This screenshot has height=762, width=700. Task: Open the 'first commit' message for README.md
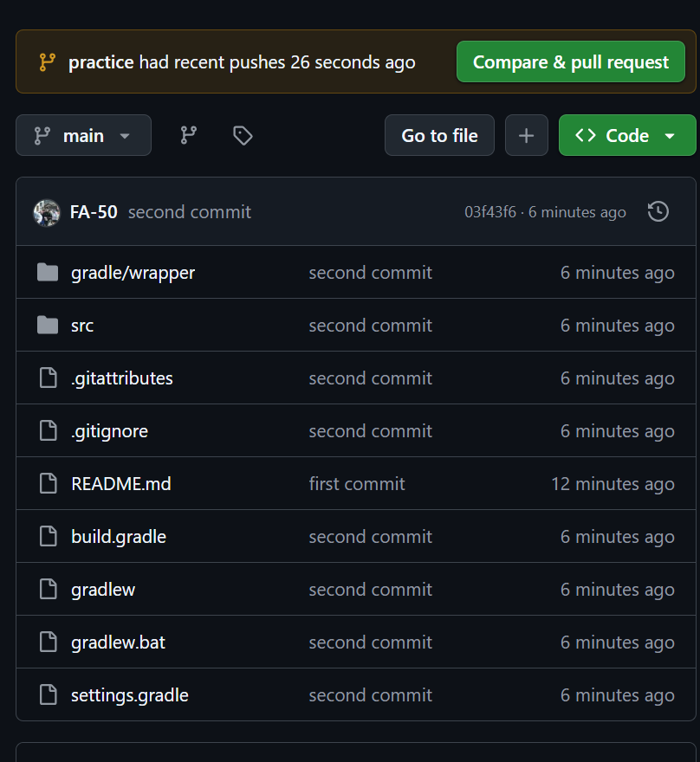(357, 484)
